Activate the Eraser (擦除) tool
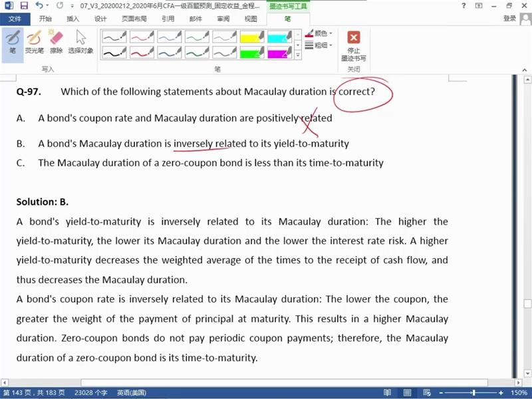 pos(56,41)
